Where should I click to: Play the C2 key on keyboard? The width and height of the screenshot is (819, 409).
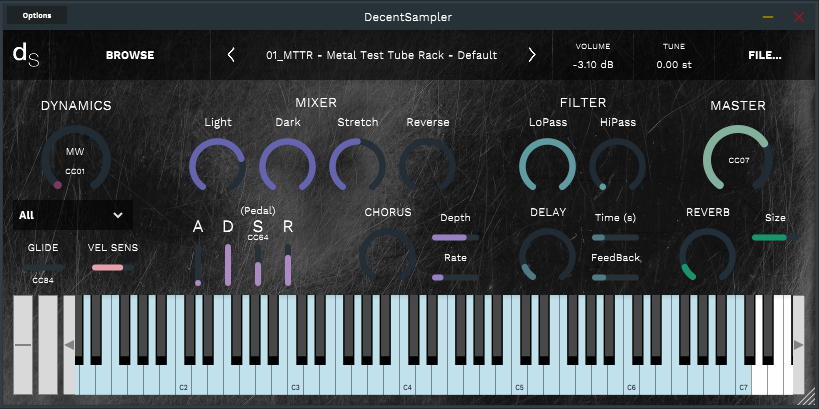coord(183,380)
